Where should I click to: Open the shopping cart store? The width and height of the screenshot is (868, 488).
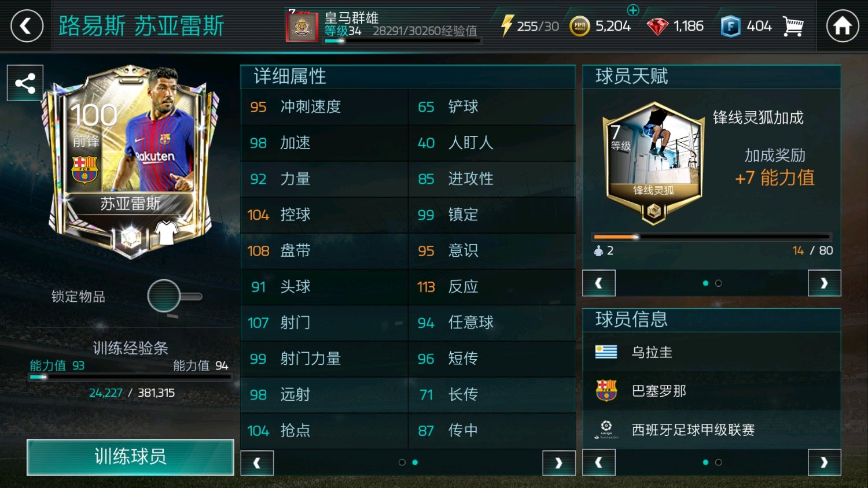tap(793, 26)
